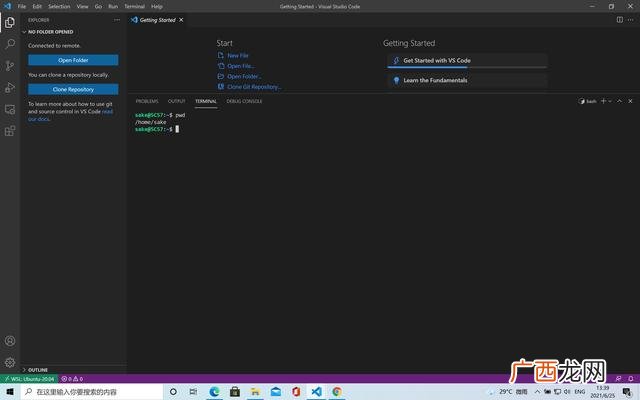Split the editor to the right
The width and height of the screenshot is (640, 400).
coord(620,20)
